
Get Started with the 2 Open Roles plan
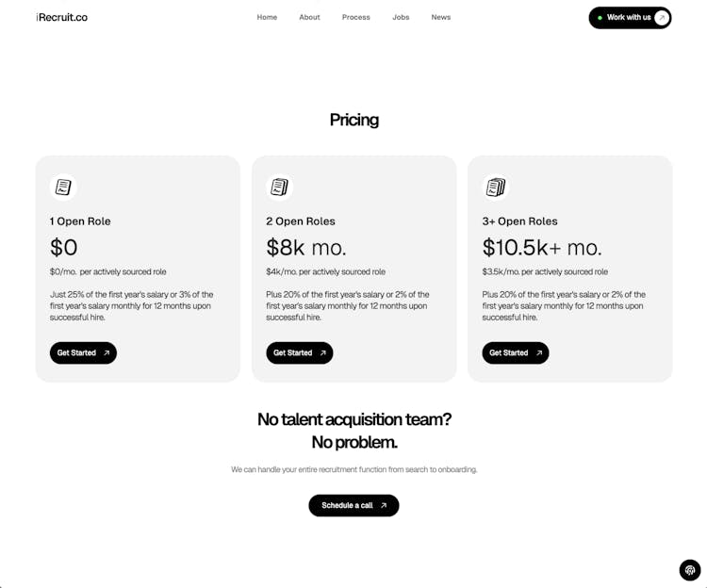click(x=299, y=353)
